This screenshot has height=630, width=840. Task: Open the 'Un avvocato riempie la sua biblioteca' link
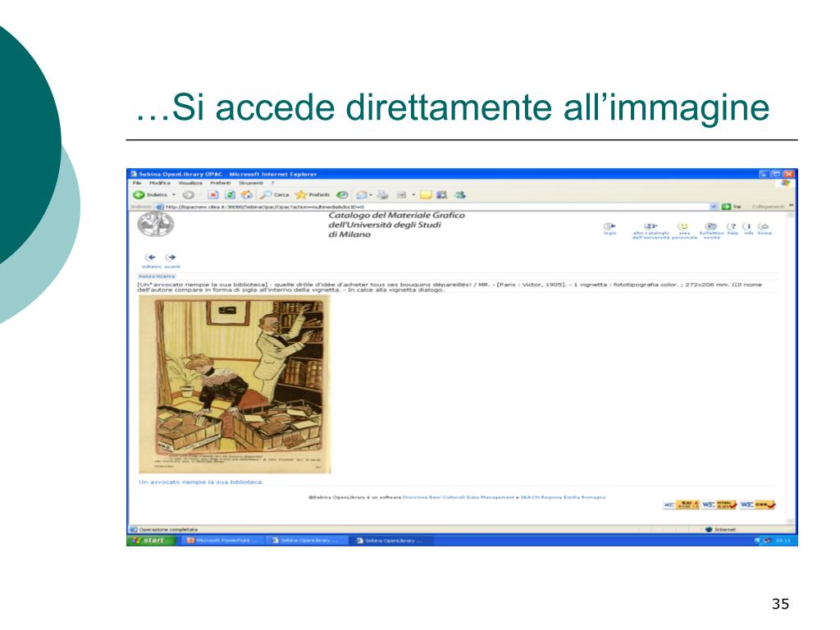(200, 482)
